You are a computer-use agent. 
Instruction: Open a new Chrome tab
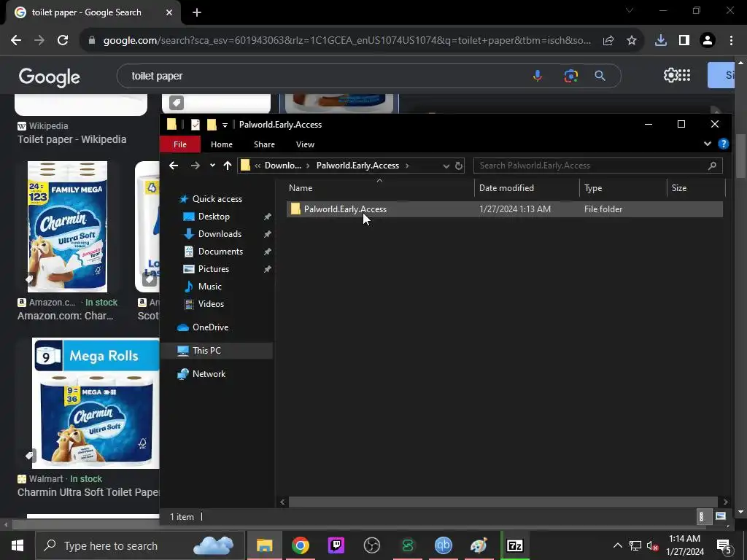tap(197, 12)
